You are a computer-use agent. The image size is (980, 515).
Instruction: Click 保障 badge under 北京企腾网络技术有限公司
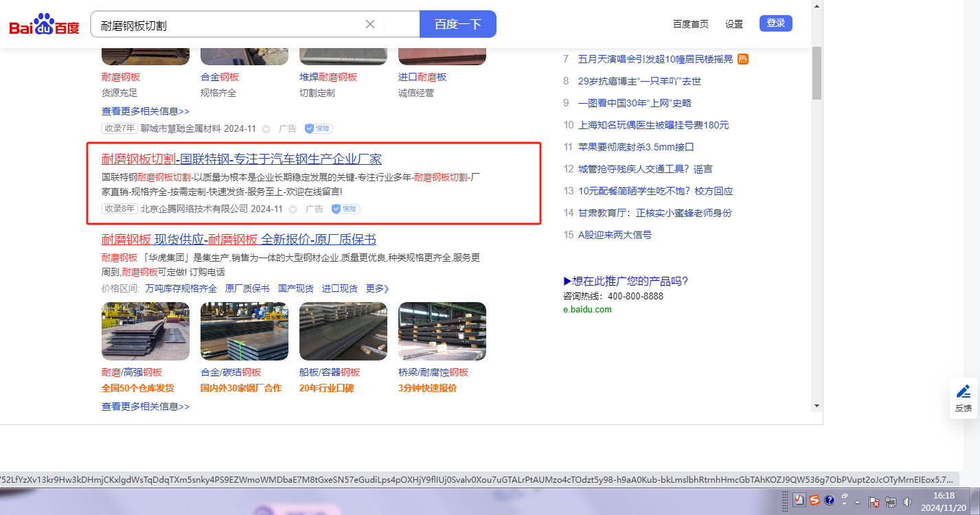click(345, 209)
